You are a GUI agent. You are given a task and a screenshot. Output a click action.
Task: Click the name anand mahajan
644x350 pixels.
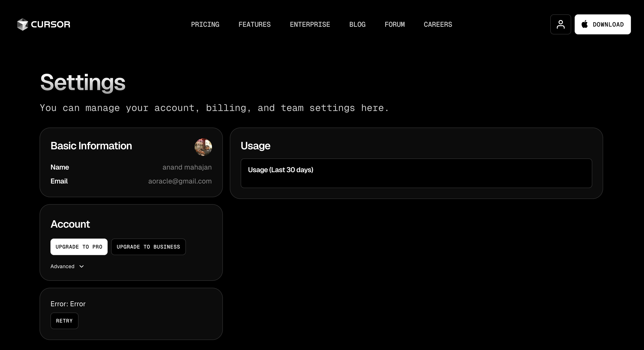coord(187,167)
